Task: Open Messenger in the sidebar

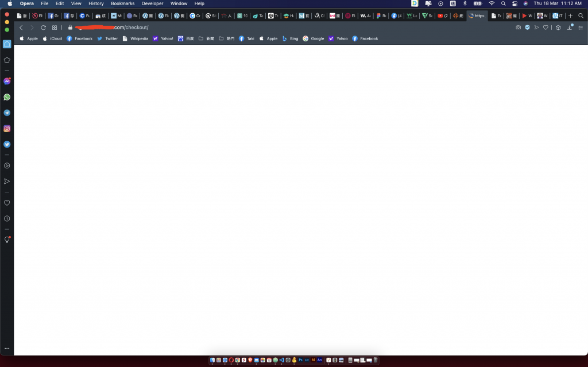Action: tap(7, 81)
